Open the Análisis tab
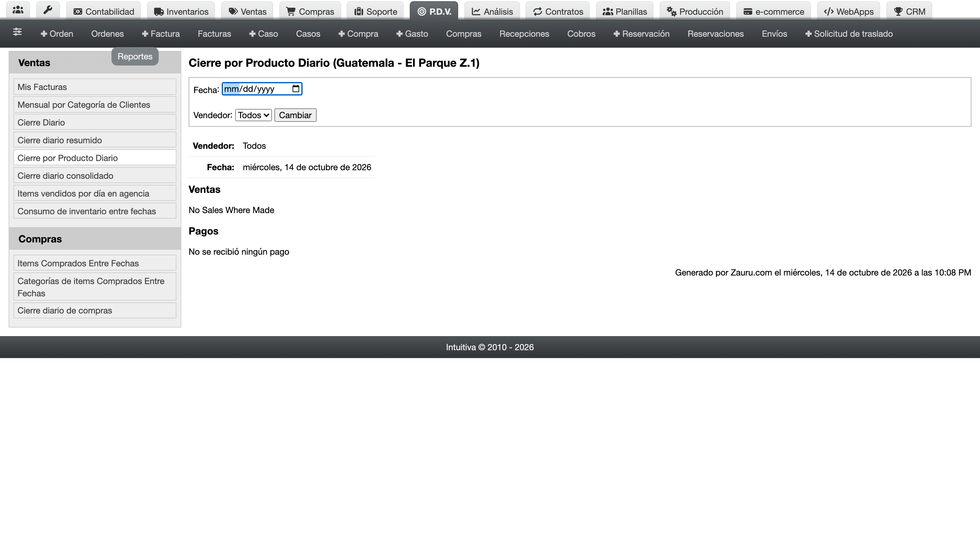The image size is (980, 551). tap(492, 11)
